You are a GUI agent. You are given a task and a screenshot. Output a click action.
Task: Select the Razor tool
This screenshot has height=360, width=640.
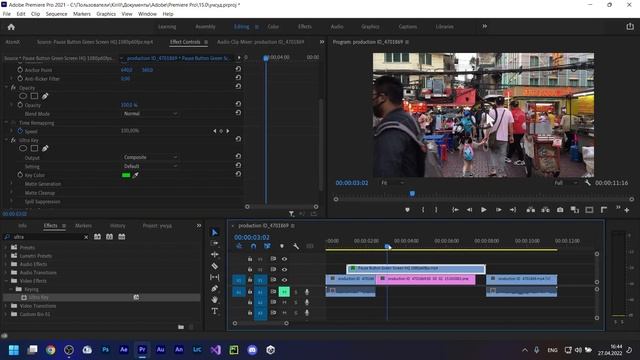(x=215, y=266)
